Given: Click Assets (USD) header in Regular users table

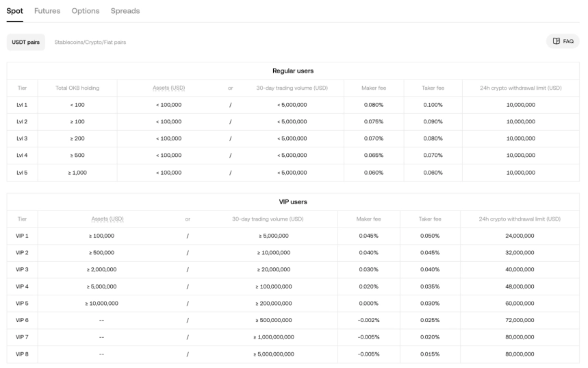Looking at the screenshot, I should tap(168, 88).
